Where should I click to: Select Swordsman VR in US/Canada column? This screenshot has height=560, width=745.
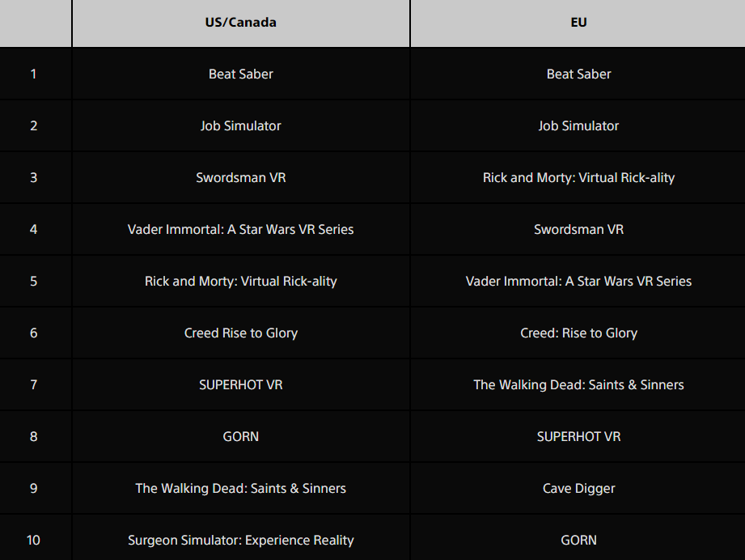[x=241, y=177]
